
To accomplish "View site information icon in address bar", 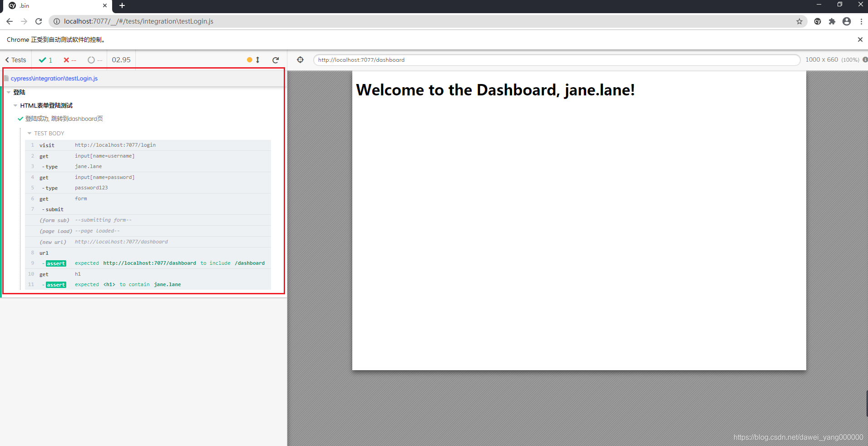I will [x=57, y=21].
